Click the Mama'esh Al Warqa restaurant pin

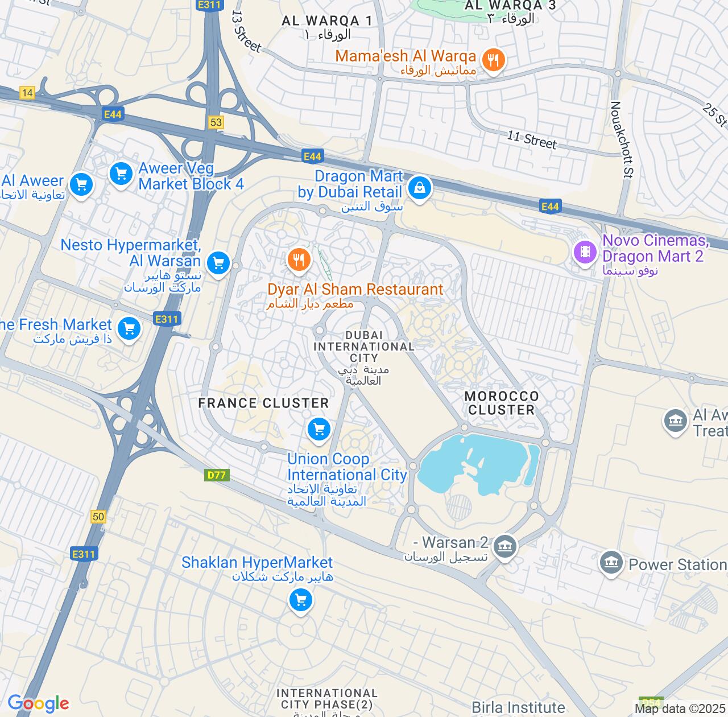click(493, 60)
